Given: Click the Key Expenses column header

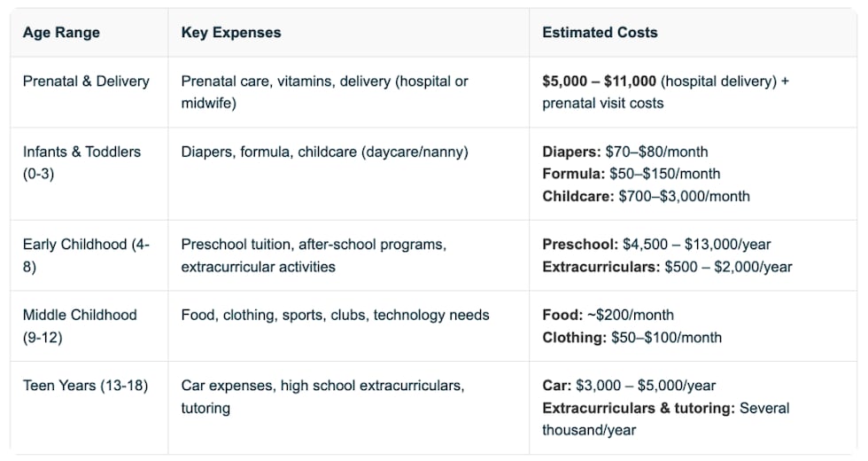Looking at the screenshot, I should [230, 32].
